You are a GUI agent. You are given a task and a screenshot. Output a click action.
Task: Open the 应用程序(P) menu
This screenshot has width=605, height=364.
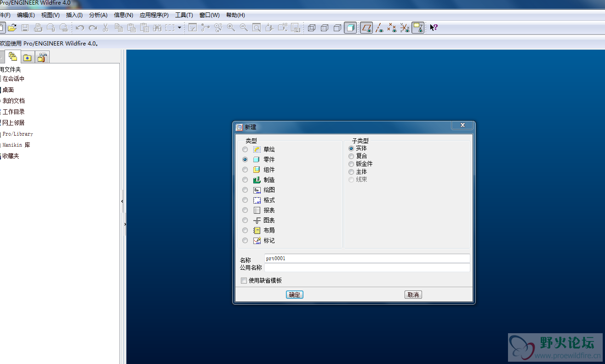(154, 15)
